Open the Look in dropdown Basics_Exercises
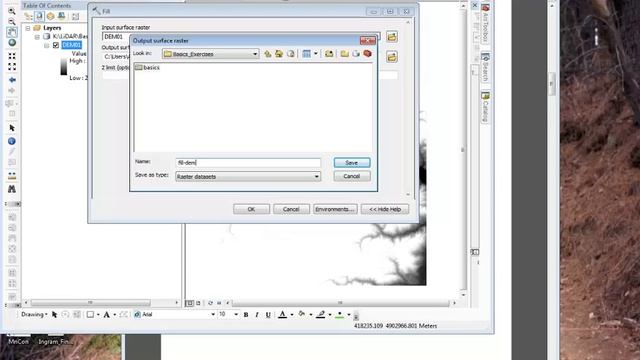640x360 pixels. click(x=211, y=54)
